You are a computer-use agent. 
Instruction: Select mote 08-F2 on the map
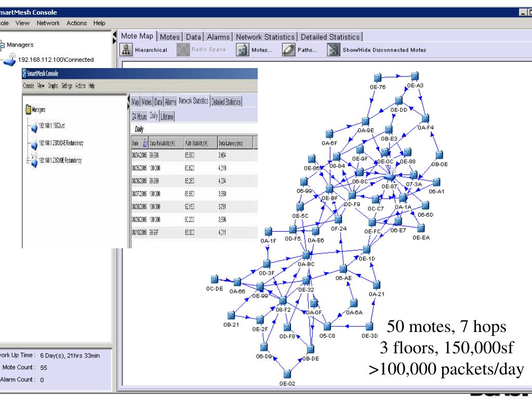pos(283,300)
